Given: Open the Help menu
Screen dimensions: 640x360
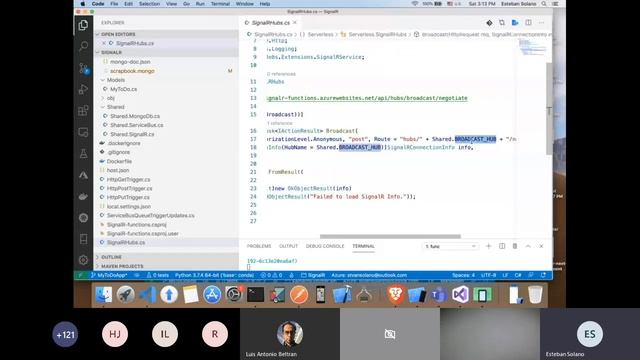Looking at the screenshot, I should tap(265, 4).
